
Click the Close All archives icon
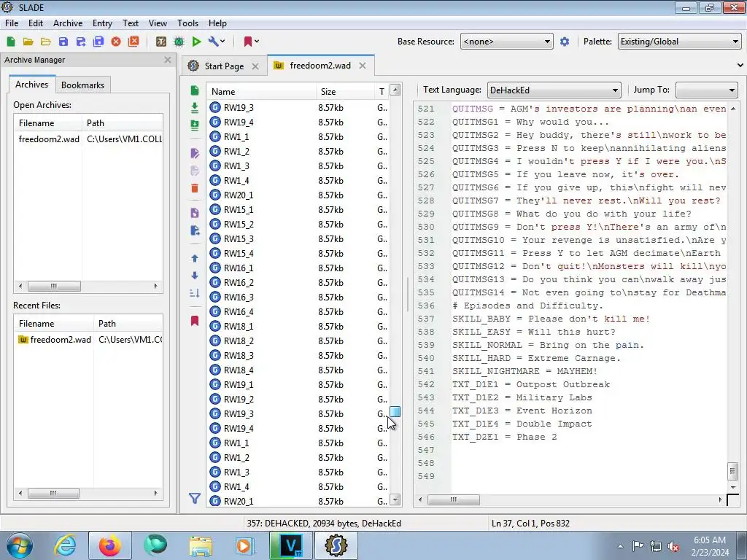pyautogui.click(x=134, y=42)
